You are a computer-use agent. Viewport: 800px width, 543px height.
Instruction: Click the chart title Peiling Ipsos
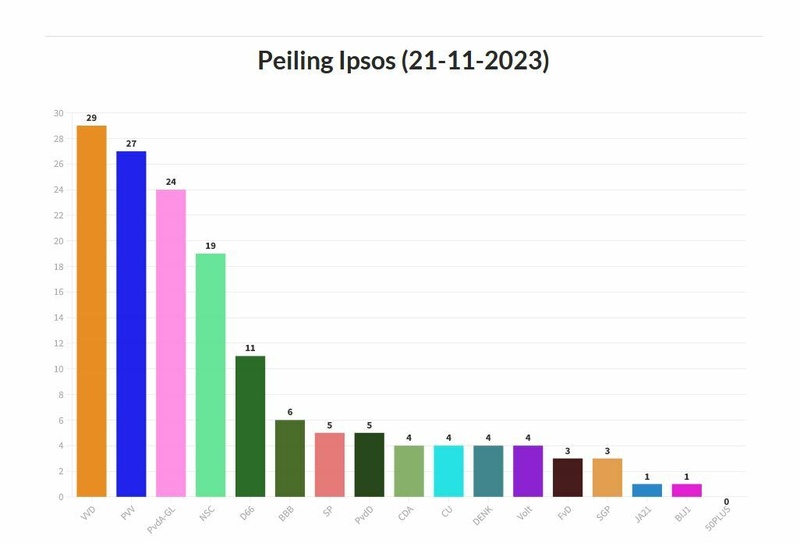click(x=404, y=61)
